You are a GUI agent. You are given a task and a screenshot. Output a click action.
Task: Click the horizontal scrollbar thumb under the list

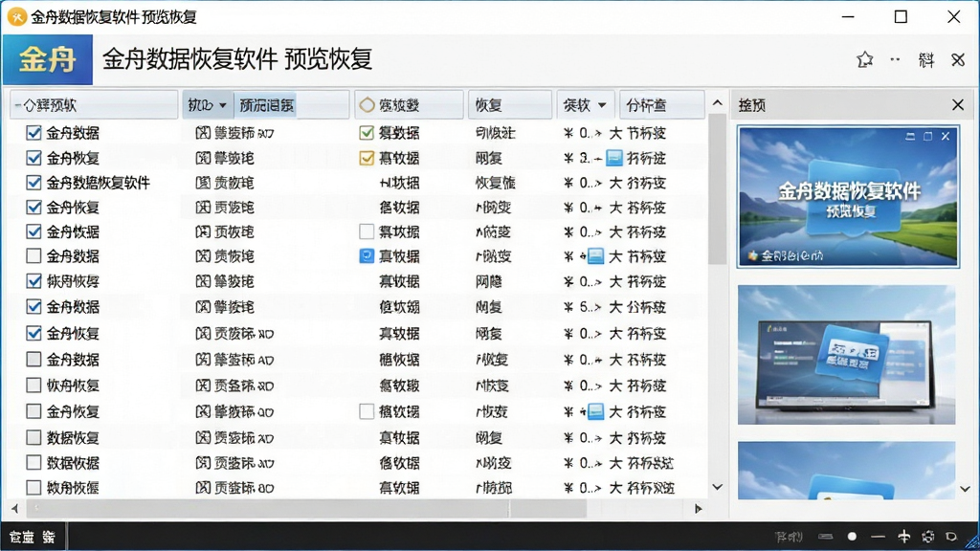point(306,509)
